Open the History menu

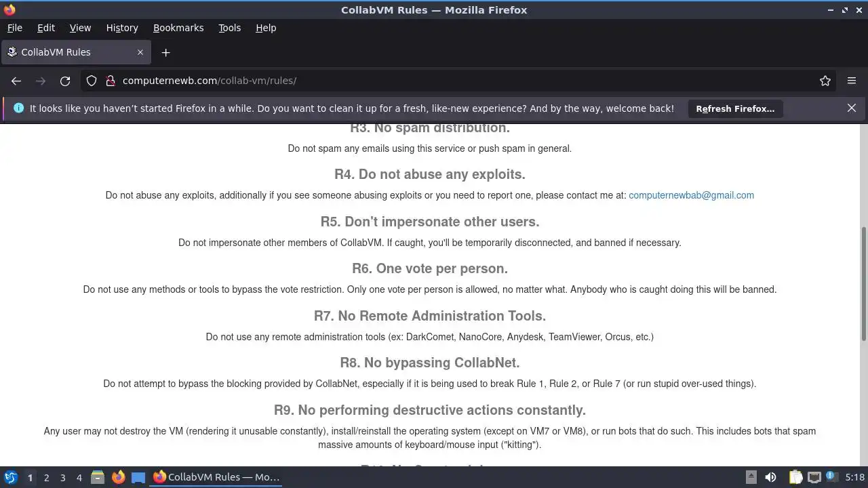tap(122, 28)
